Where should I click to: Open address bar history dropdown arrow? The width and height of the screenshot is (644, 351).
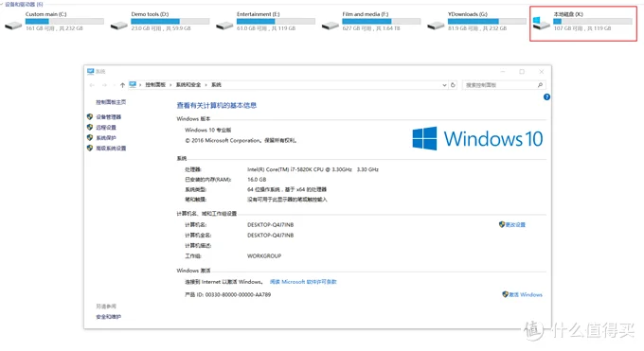tap(444, 85)
